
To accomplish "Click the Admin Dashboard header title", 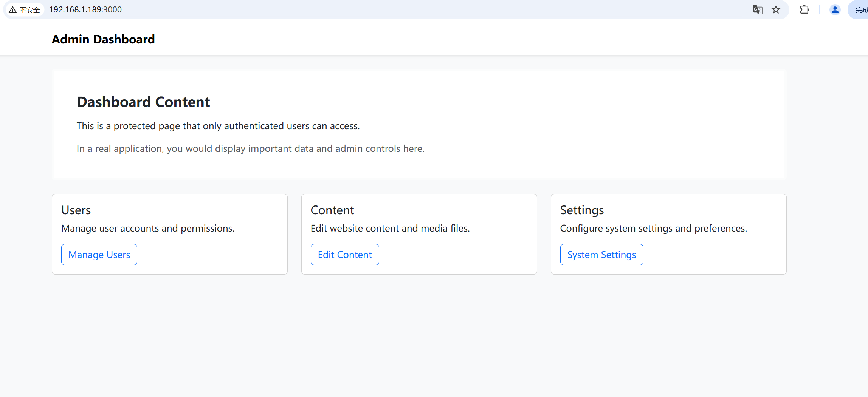I will point(103,39).
